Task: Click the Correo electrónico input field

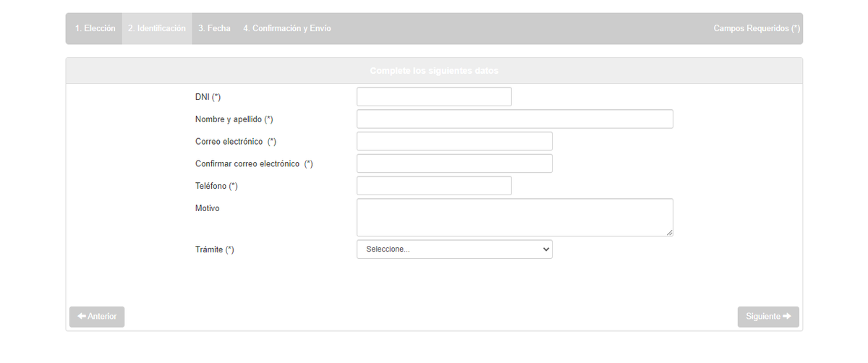Action: [454, 141]
